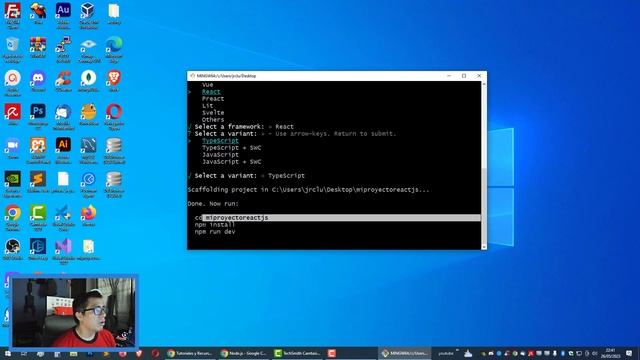Image resolution: width=640 pixels, height=360 pixels.
Task: Open the Recycle Bin icon
Action: tap(12, 44)
